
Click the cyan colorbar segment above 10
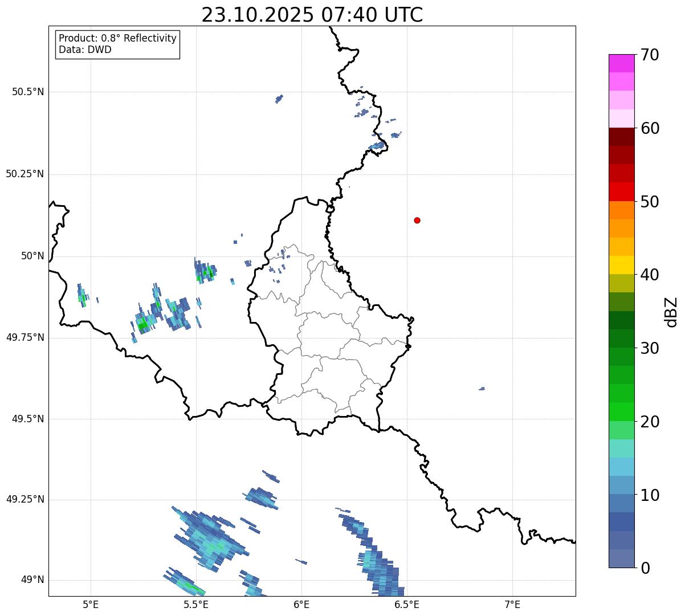tap(621, 467)
